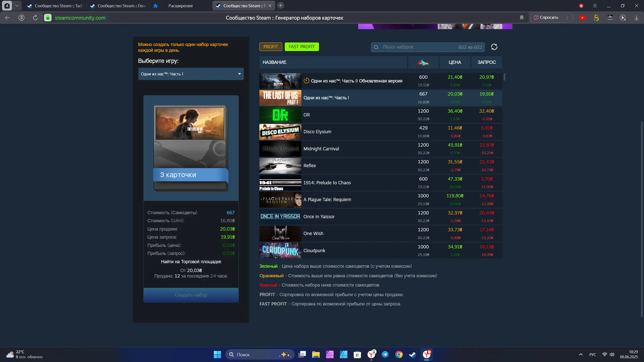
Task: Select Одни из нас Часть II row
Action: (381, 81)
